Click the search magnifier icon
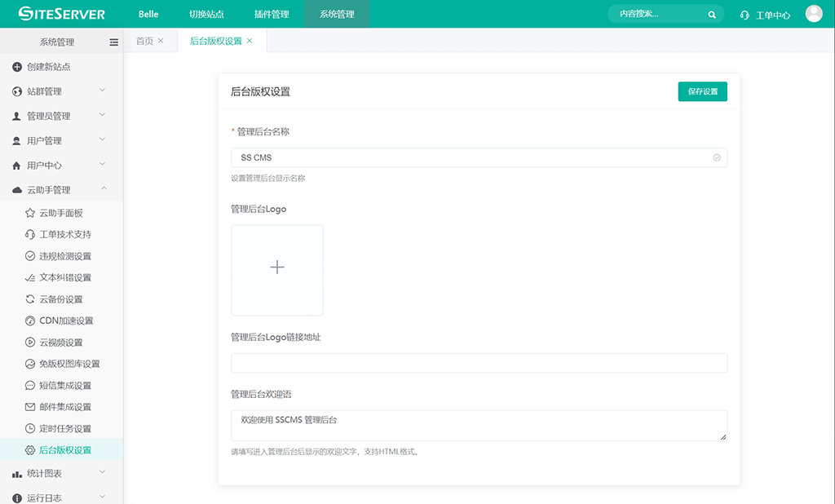The image size is (835, 504). [x=712, y=15]
